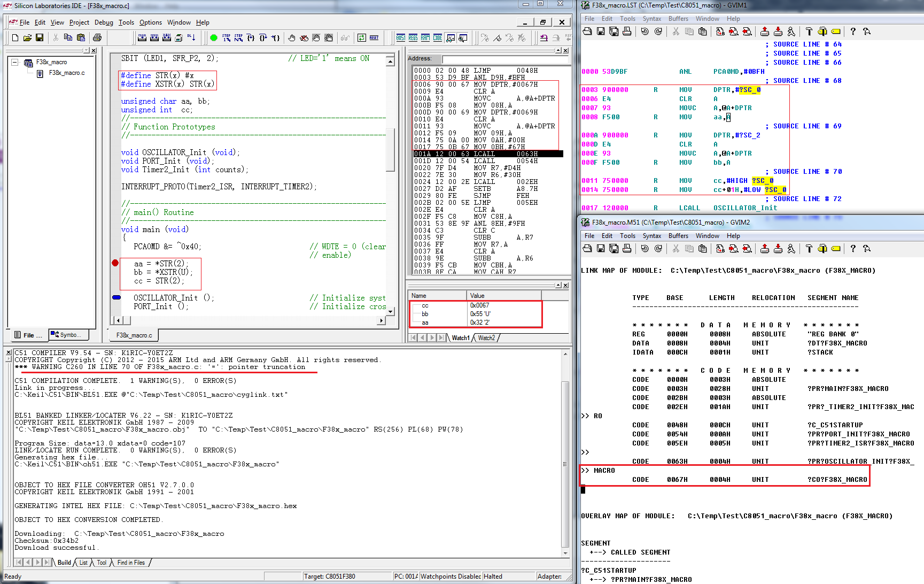
Task: Click the 8051 SFR view icon
Action: pos(401,38)
